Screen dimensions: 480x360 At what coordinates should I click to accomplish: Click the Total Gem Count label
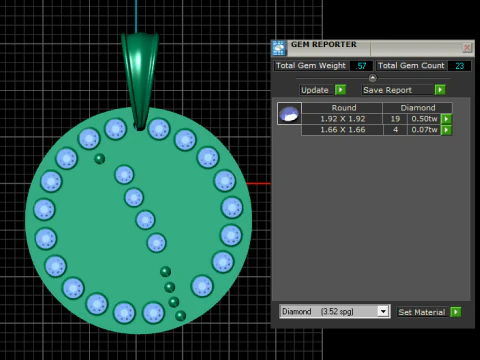pyautogui.click(x=411, y=65)
